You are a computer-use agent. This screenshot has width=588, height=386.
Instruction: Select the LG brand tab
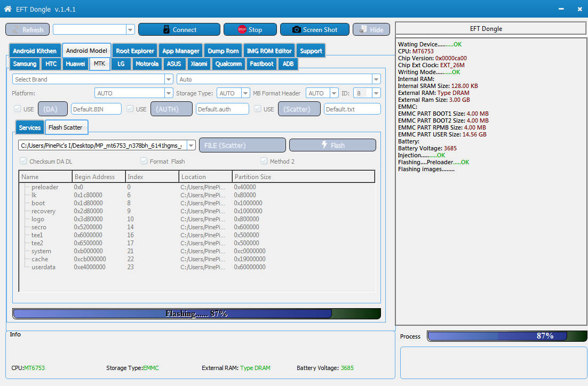121,63
